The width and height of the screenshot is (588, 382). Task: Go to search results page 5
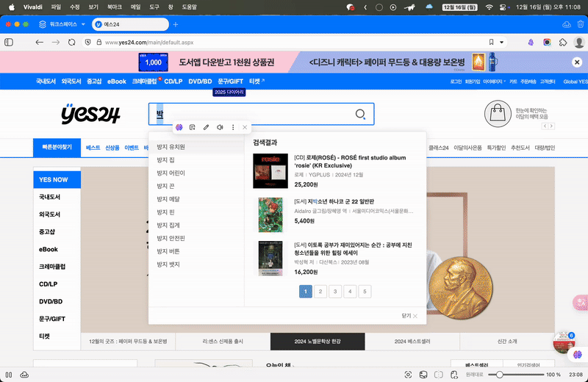(x=365, y=292)
